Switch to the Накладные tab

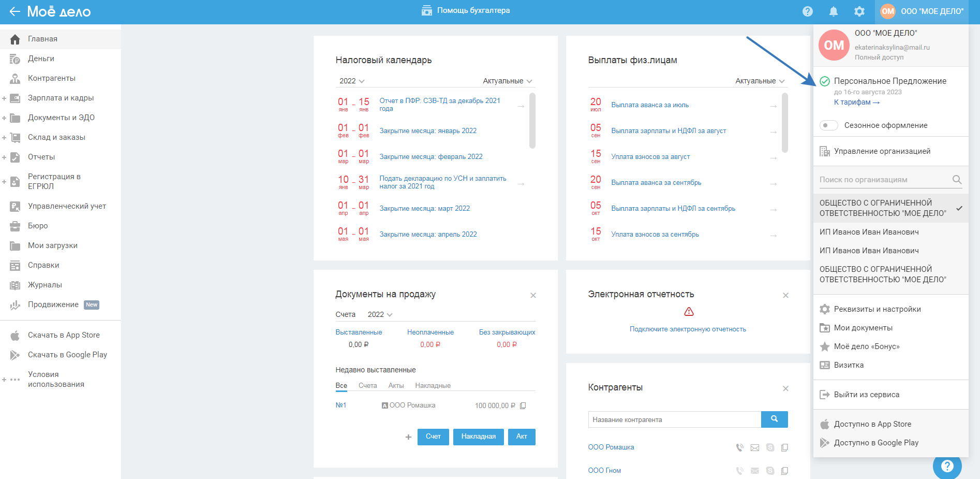[x=433, y=386]
